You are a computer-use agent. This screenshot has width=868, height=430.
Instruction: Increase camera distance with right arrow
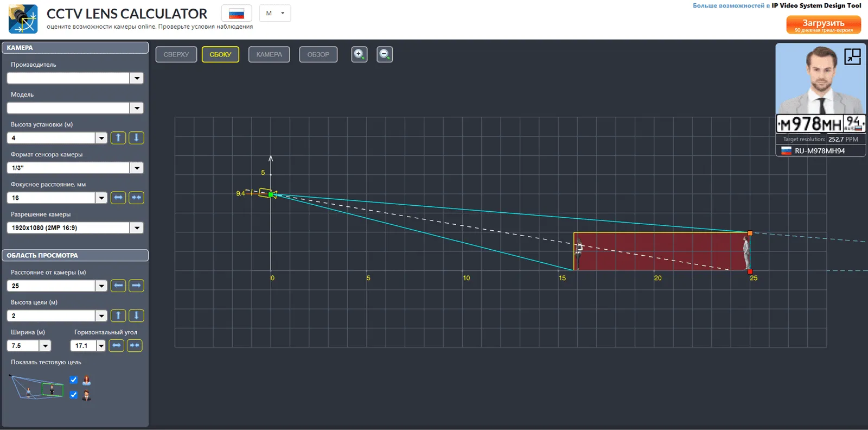coord(136,286)
